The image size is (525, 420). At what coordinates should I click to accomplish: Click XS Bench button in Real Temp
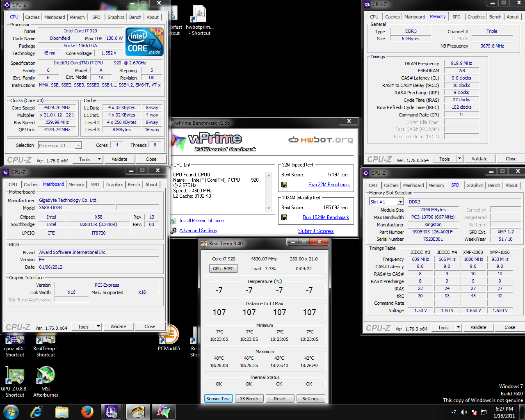click(x=249, y=399)
